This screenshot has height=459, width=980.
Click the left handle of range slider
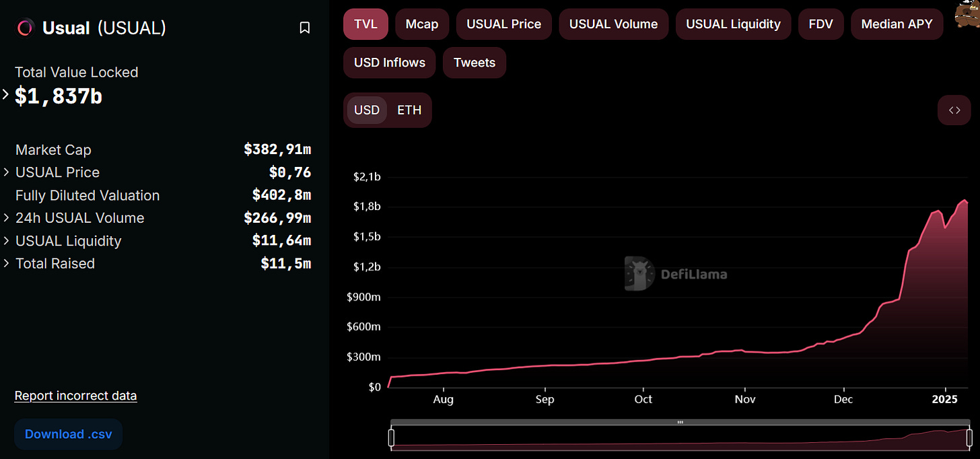[x=391, y=437]
